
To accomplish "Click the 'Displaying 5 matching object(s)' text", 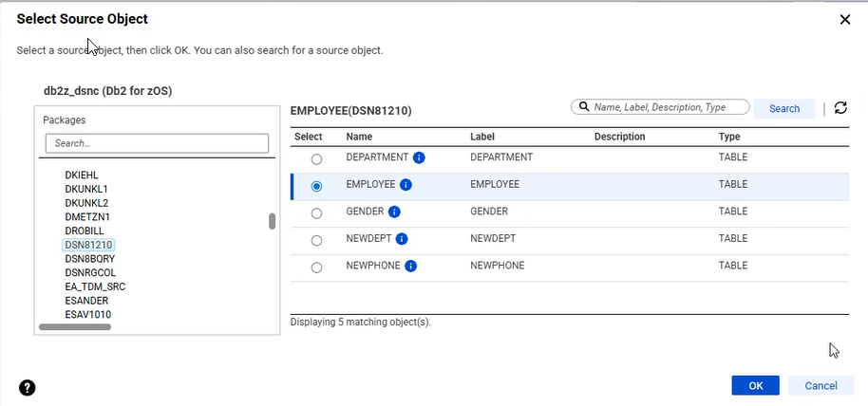I will (x=360, y=322).
